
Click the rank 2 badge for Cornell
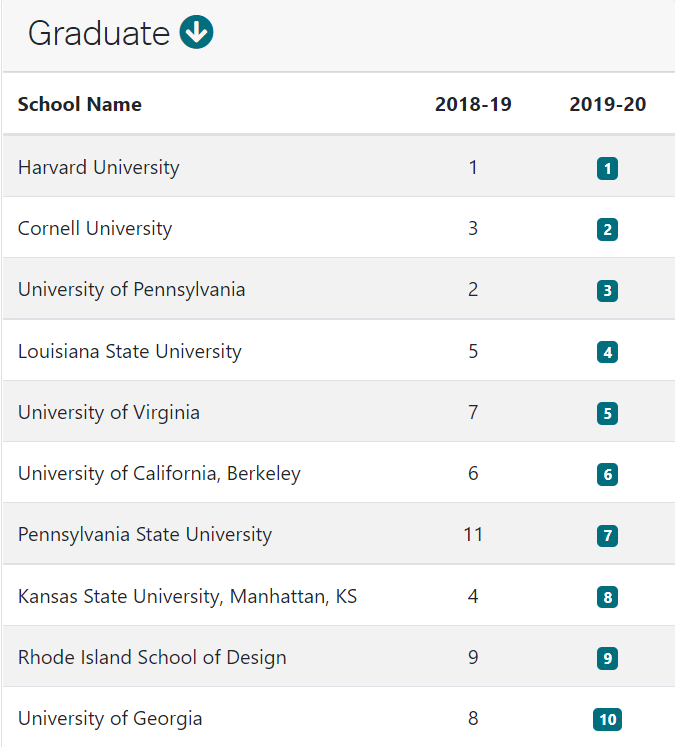click(x=607, y=230)
